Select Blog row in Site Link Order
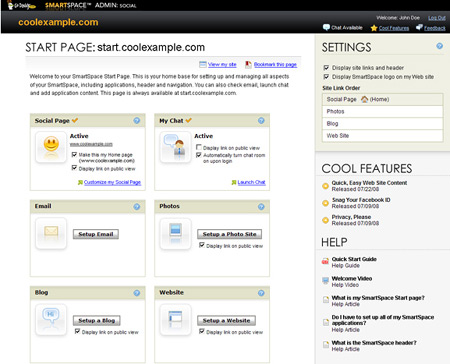Image resolution: width=450 pixels, height=364 pixels. point(383,123)
